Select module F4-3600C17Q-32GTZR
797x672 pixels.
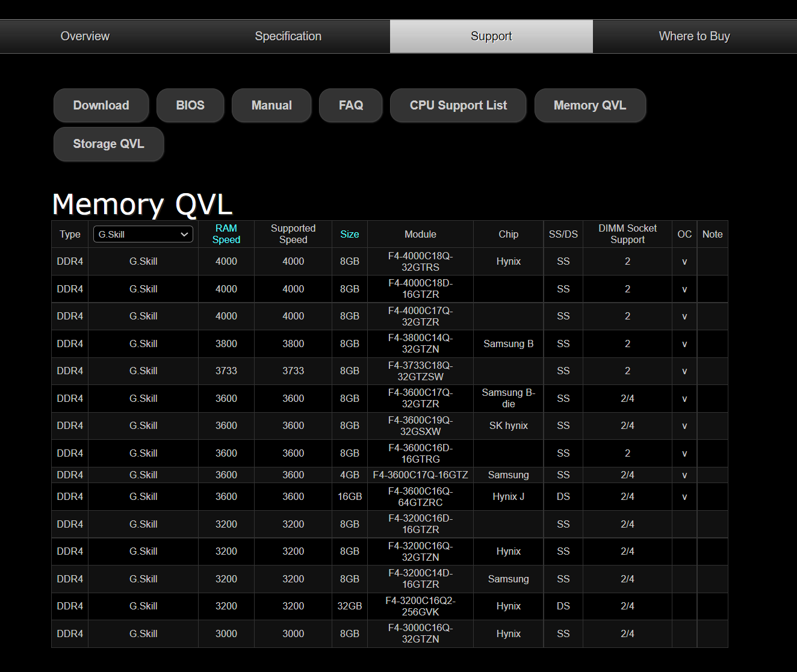(x=420, y=398)
